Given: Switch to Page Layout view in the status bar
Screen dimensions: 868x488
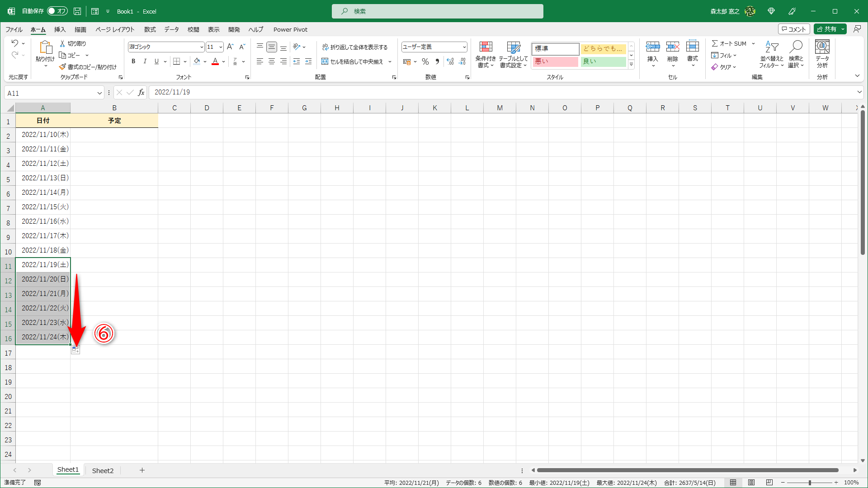Looking at the screenshot, I should (x=751, y=483).
